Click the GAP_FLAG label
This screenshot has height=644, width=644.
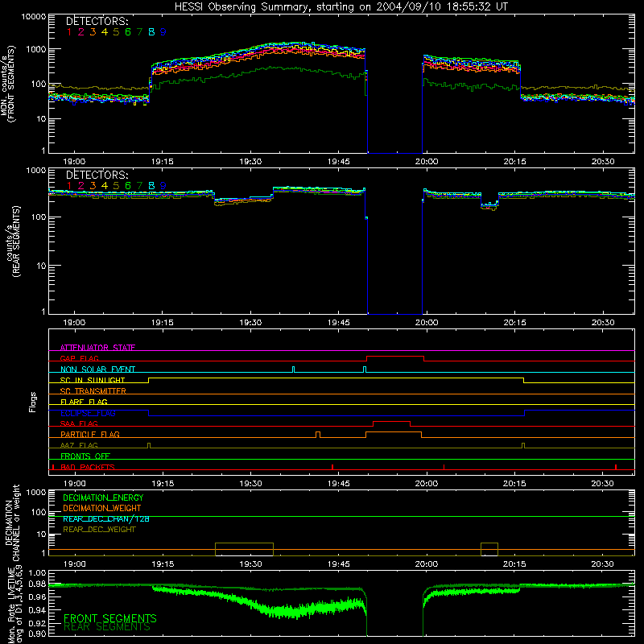pyautogui.click(x=79, y=358)
